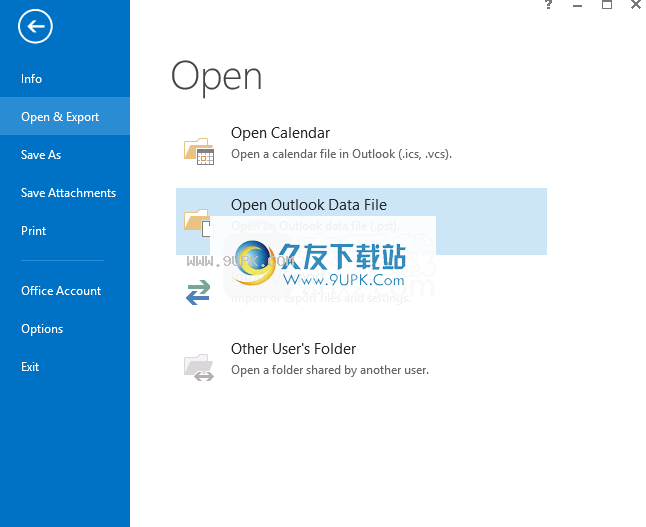Open the Other User's Folder heading
Viewport: 646px width, 527px height.
293,349
